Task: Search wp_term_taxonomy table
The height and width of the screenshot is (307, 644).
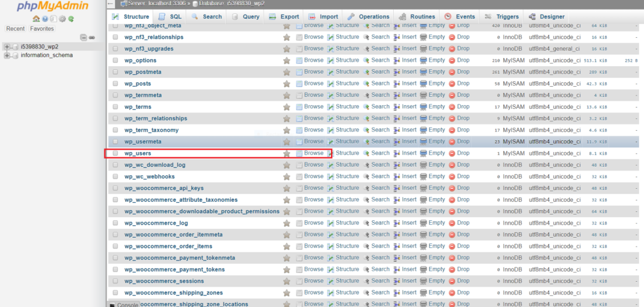Action: point(376,130)
